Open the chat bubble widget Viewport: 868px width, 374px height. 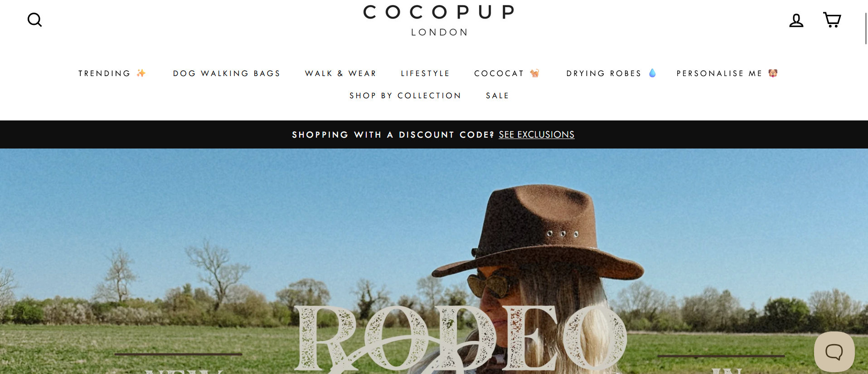click(x=834, y=351)
